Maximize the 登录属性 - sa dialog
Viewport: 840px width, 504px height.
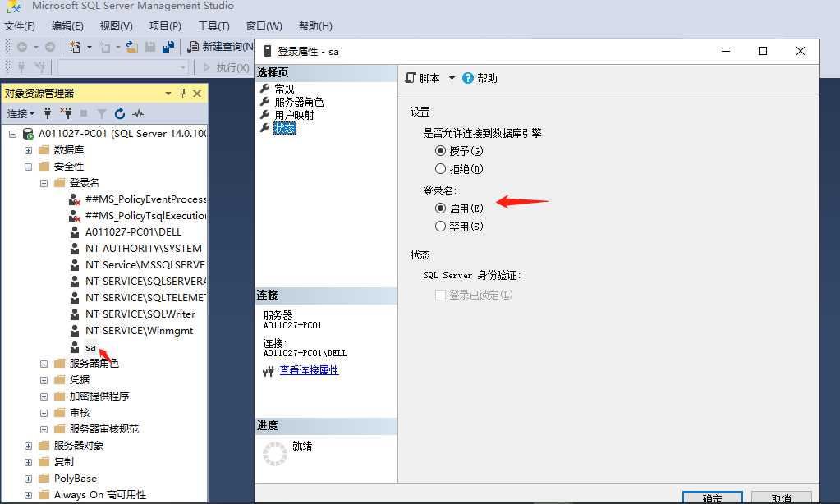click(763, 51)
